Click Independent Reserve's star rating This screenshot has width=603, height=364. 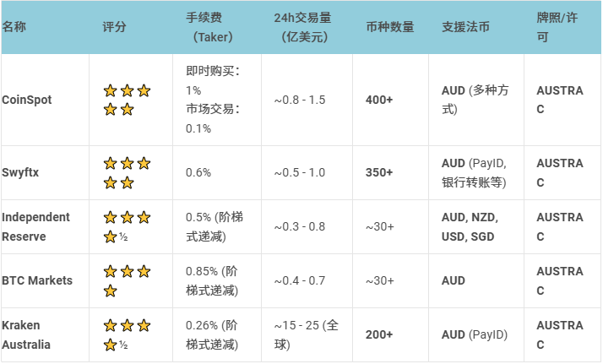pos(127,226)
